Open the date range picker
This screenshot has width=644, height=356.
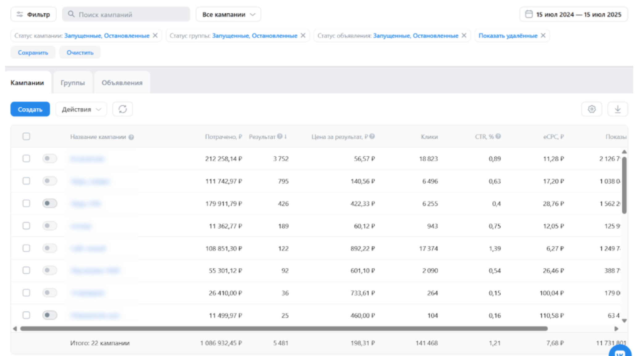574,15
